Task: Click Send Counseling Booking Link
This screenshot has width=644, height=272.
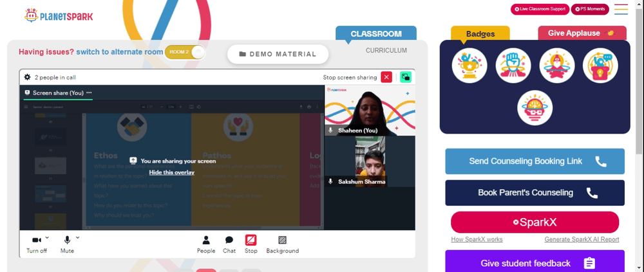Action: 535,161
